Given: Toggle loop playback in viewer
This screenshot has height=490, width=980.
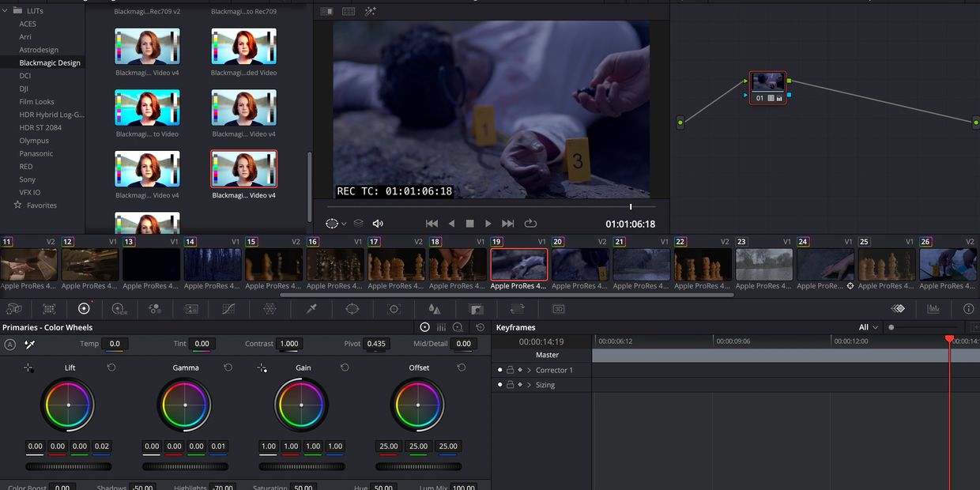Looking at the screenshot, I should (530, 224).
